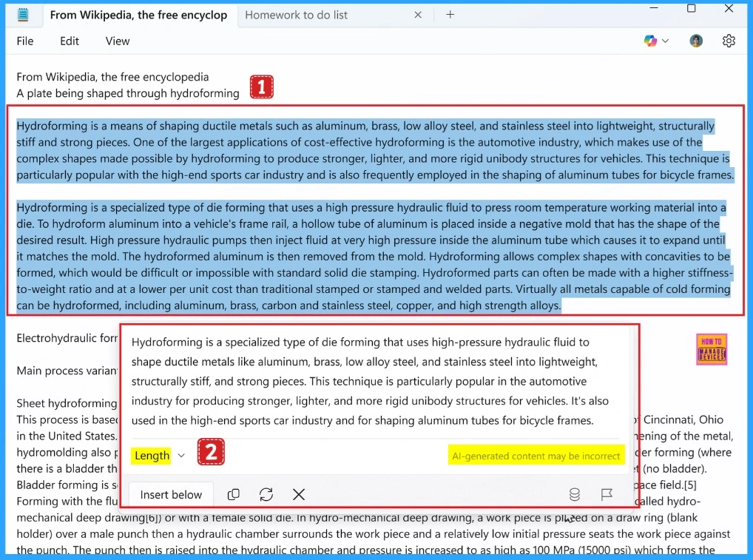Click 'AI-generated content may be incorrect' notice
Viewport: 753px width, 560px height.
[x=536, y=456]
